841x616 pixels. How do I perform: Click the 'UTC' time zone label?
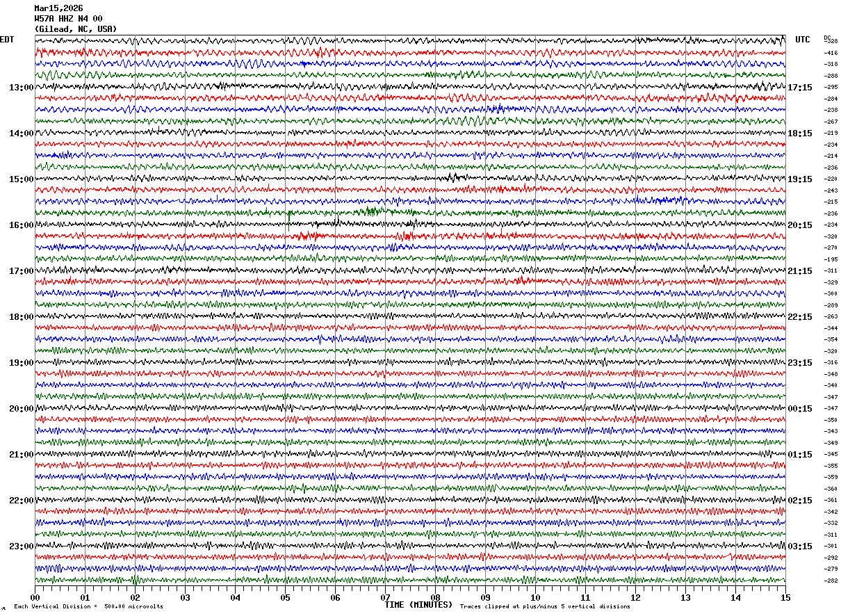coord(803,40)
